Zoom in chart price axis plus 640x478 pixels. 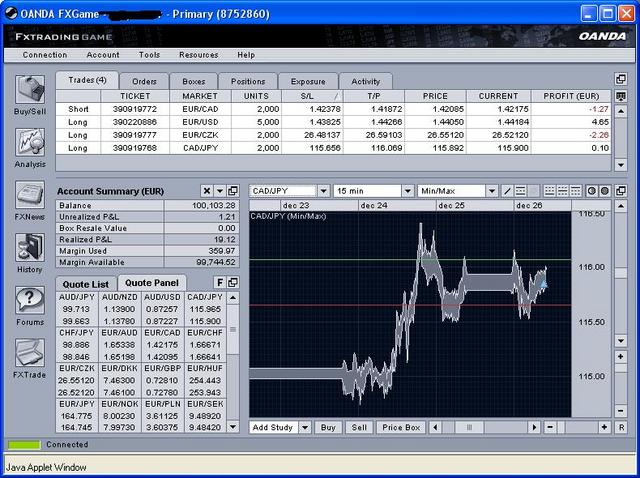point(620,357)
